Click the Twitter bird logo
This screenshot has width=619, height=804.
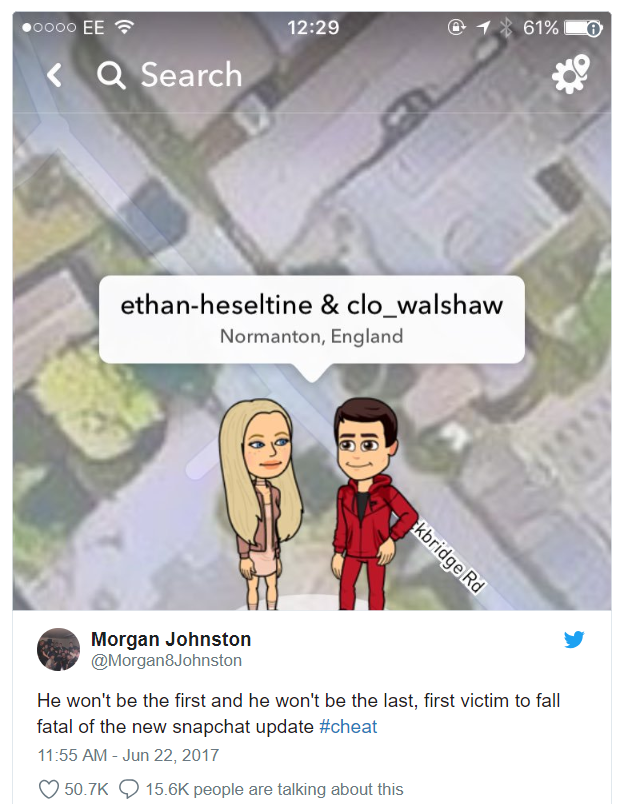pos(574,639)
